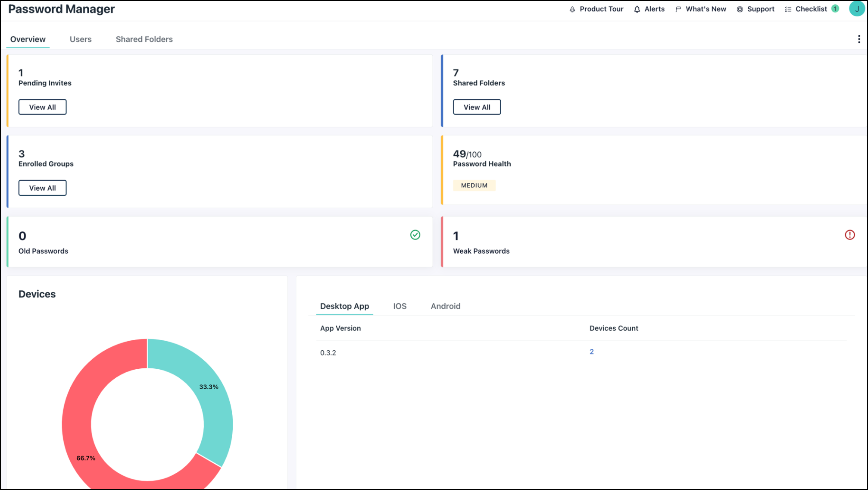The image size is (868, 490).
Task: View All enrolled groups
Action: tap(42, 188)
